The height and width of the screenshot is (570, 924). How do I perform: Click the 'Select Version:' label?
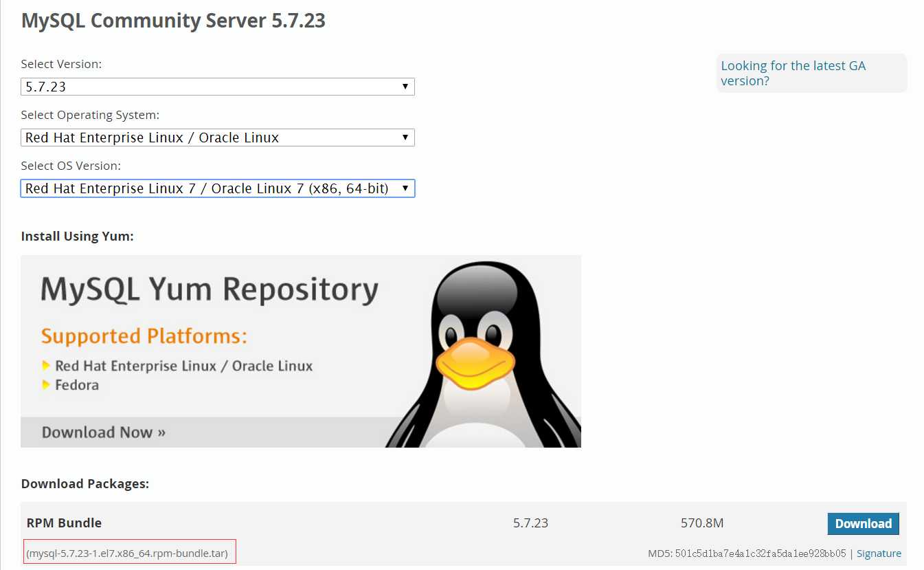click(61, 64)
